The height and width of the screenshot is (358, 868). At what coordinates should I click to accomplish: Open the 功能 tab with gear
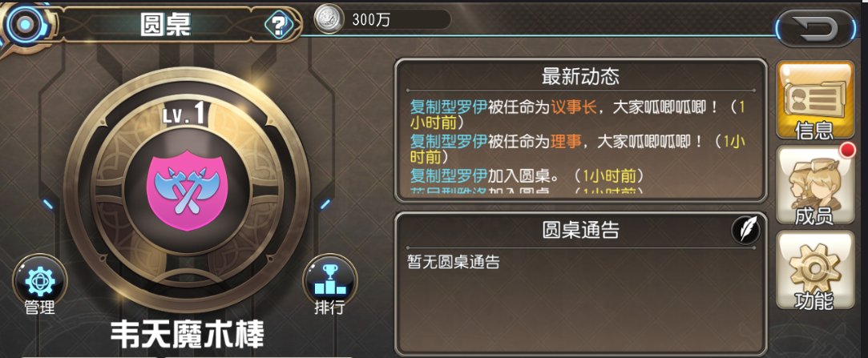(x=815, y=270)
